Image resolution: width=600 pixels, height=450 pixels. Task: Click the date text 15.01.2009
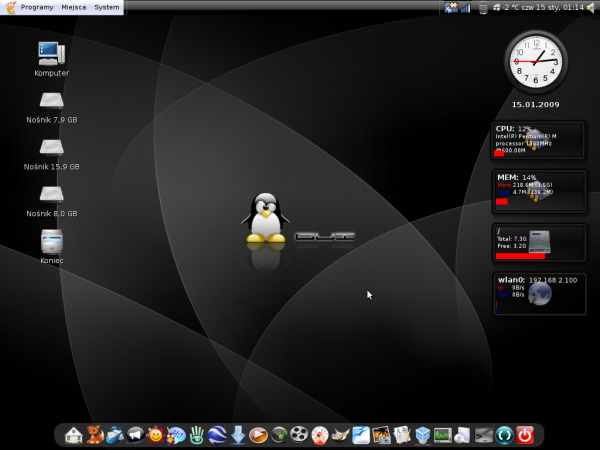pyautogui.click(x=536, y=104)
